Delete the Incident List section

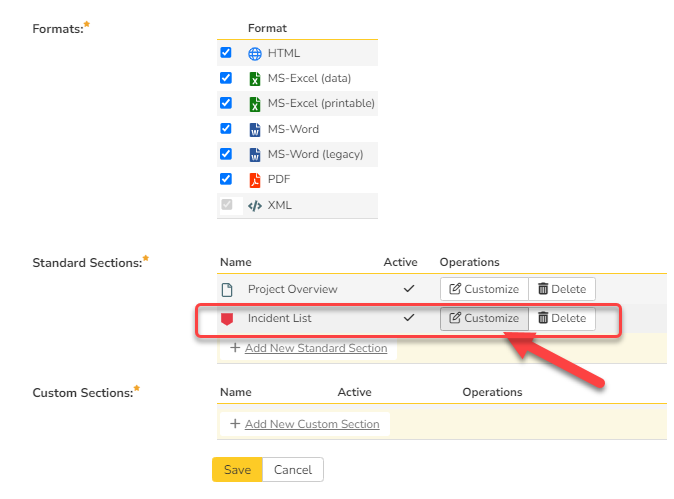click(561, 318)
